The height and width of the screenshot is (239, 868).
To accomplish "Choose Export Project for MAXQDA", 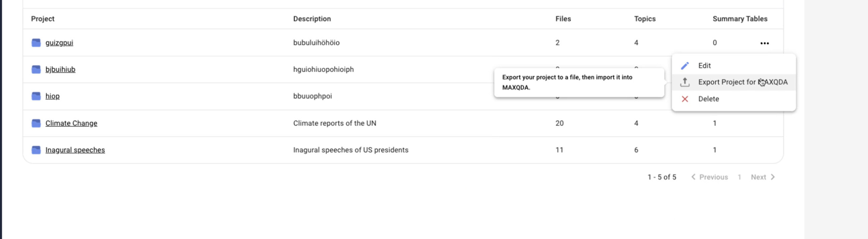I will [x=742, y=82].
